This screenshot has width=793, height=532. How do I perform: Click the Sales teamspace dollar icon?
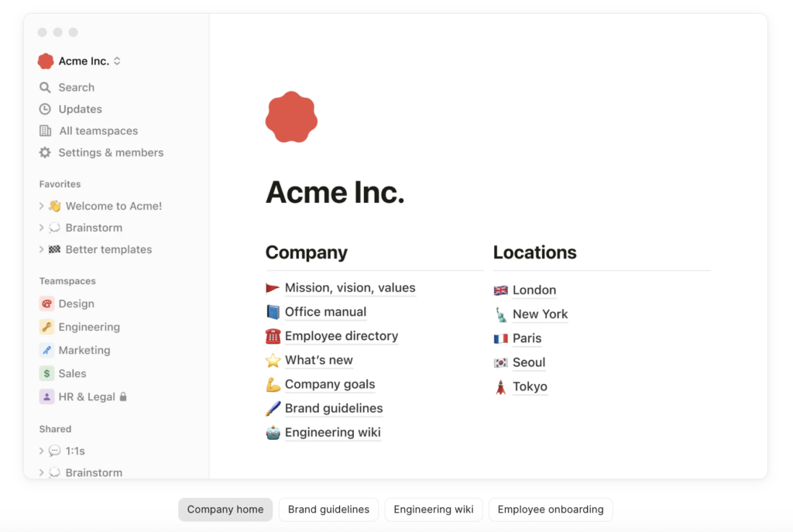[x=46, y=373]
